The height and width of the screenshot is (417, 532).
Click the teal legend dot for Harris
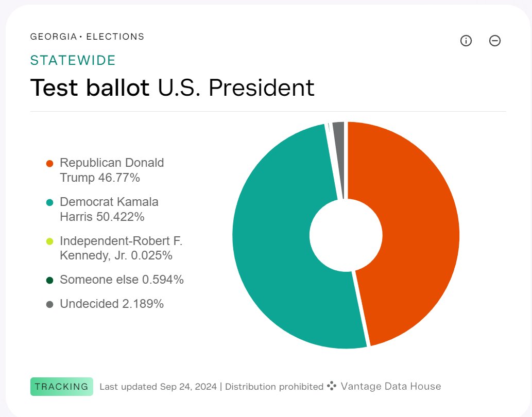pyautogui.click(x=49, y=202)
